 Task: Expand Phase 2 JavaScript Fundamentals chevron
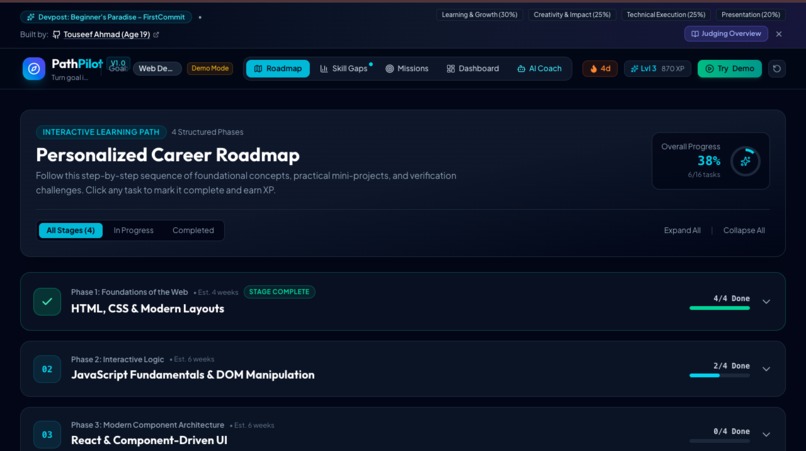point(766,369)
